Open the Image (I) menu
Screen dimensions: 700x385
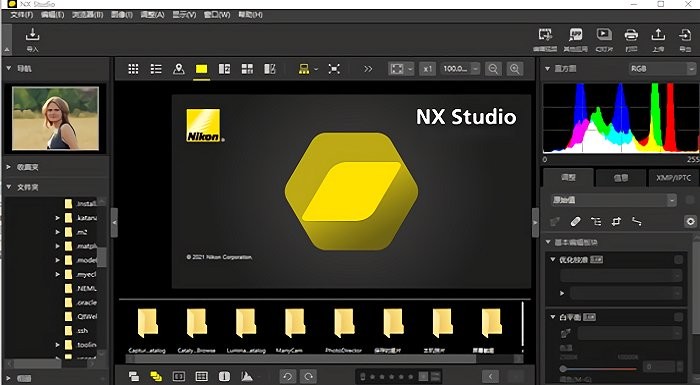[121, 15]
